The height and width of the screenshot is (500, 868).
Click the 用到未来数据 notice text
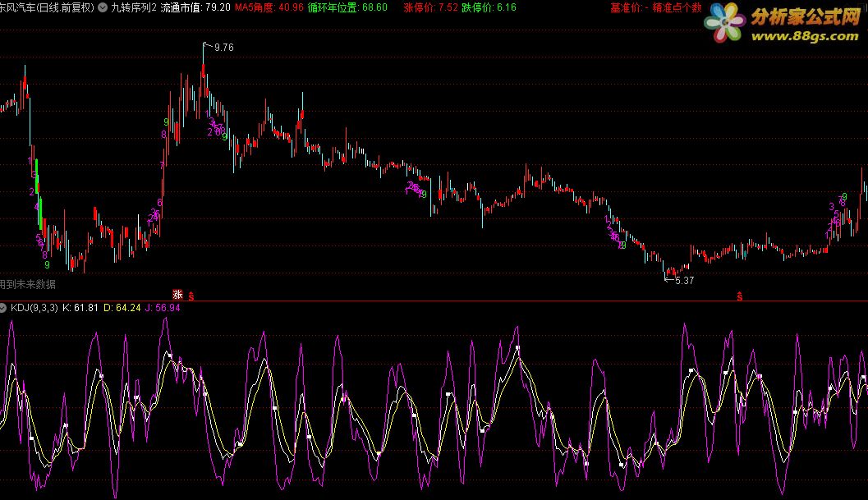coord(28,284)
